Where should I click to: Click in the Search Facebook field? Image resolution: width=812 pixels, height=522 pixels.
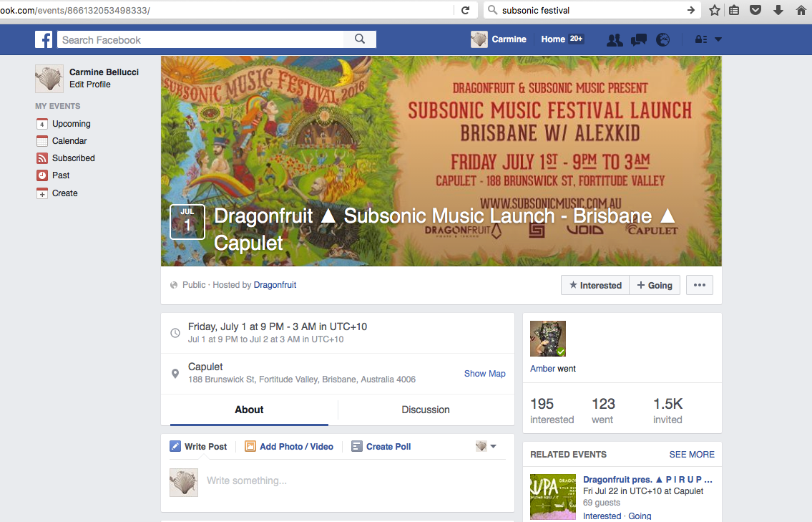click(200, 39)
